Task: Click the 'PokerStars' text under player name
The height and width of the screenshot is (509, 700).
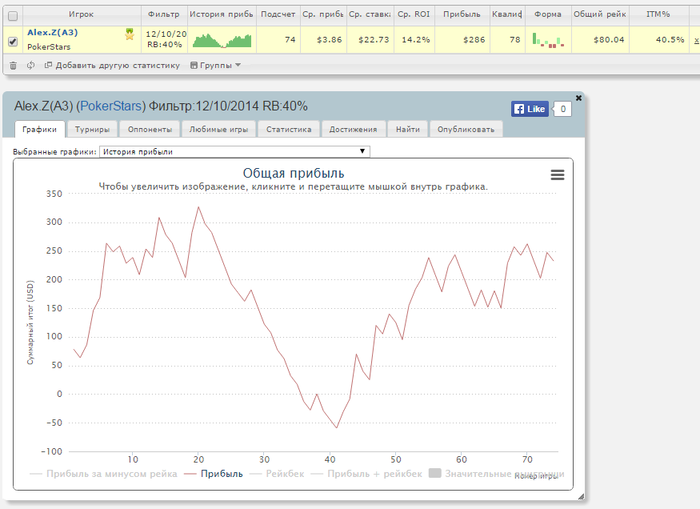Action: point(49,47)
